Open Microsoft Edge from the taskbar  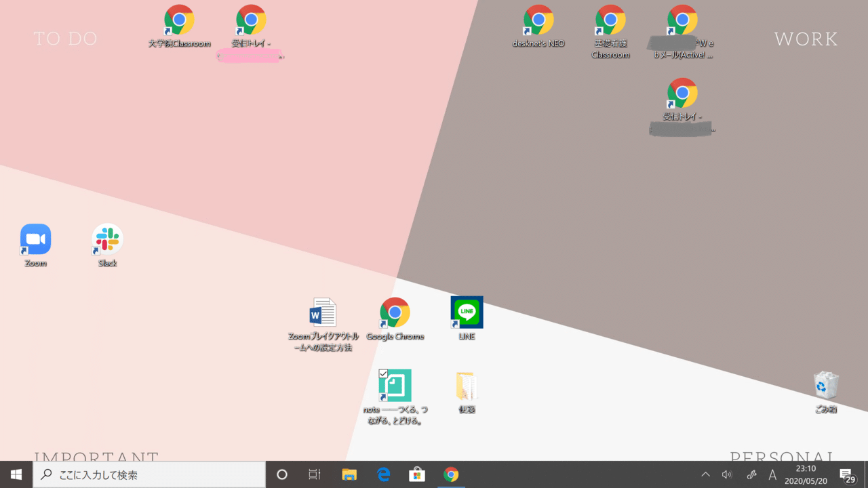click(383, 474)
